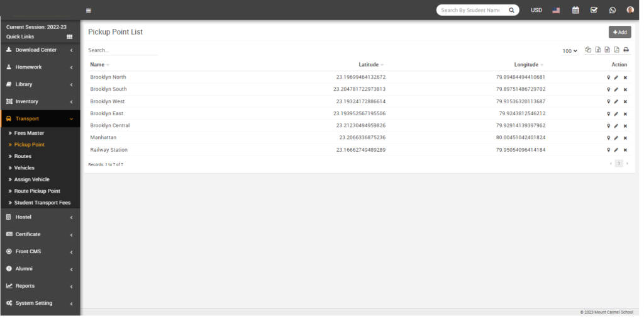
Task: Open WhatsApp chat icon
Action: [612, 10]
